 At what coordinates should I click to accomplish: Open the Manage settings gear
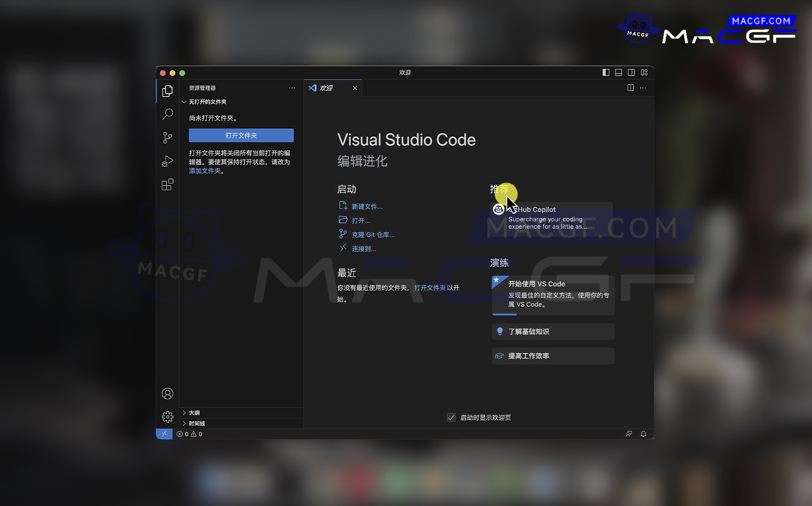tap(167, 417)
